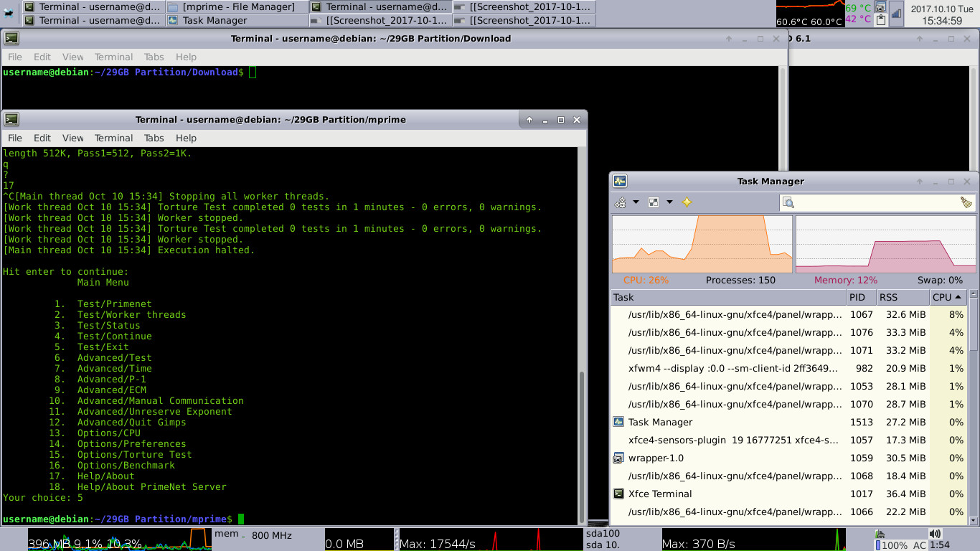Select the xfce4-sensors-plugin process row
This screenshot has height=551, width=980.
coord(732,440)
